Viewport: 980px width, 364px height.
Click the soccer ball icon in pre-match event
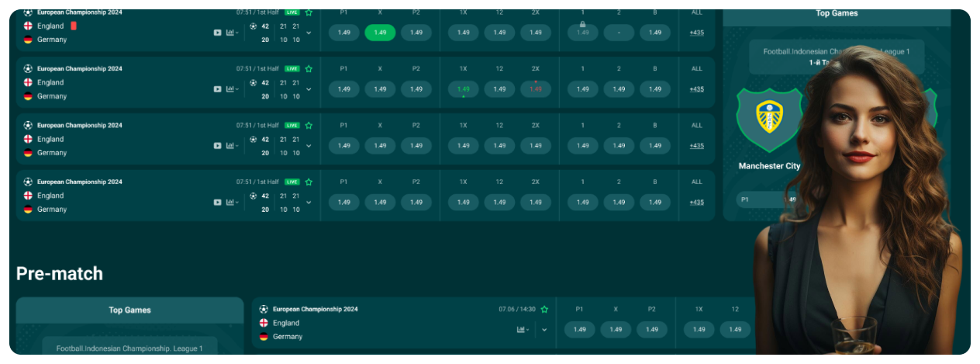[264, 309]
